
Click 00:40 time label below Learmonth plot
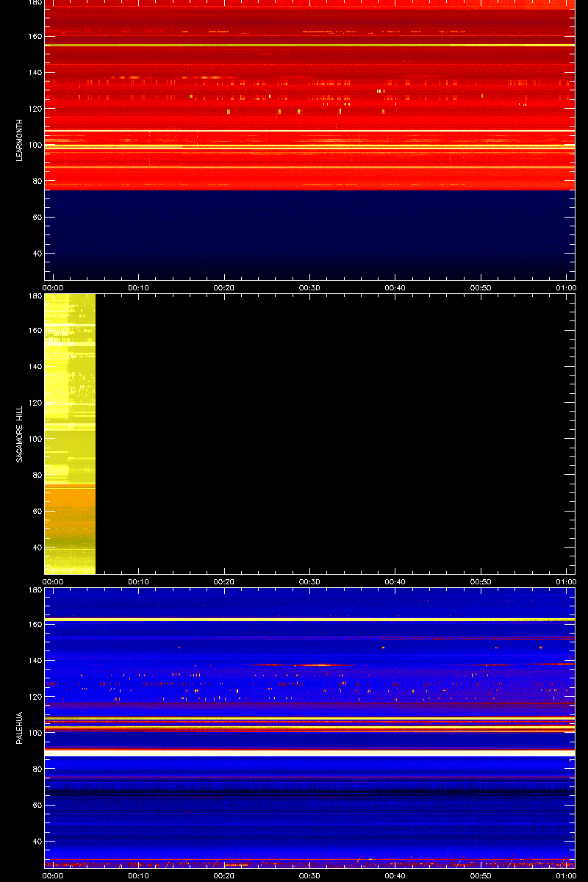tap(395, 287)
